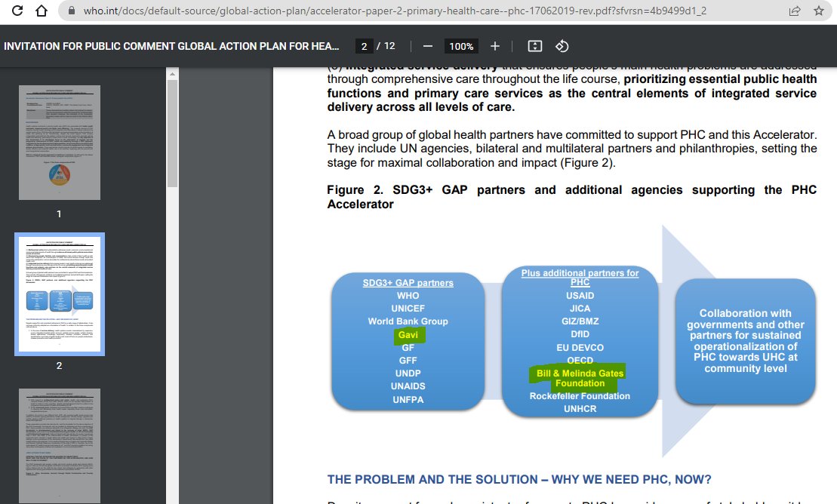837x504 pixels.
Task: Click 'GIZ/BMZ' in the figure
Action: pyautogui.click(x=580, y=321)
